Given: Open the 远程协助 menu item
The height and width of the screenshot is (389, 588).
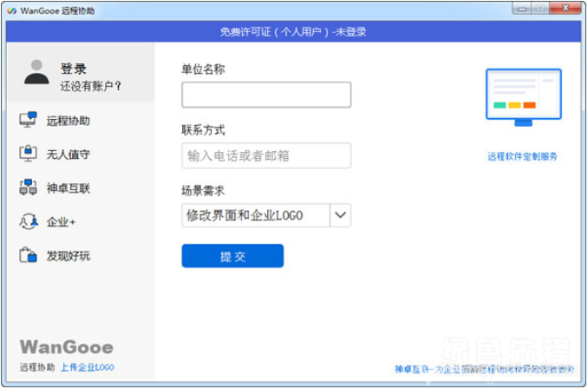Looking at the screenshot, I should 69,121.
